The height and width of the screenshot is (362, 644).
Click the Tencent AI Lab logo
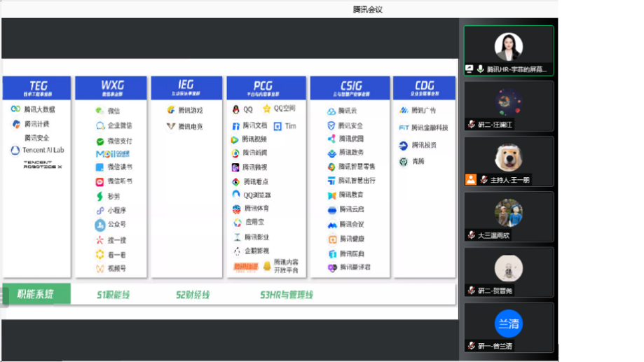click(15, 150)
